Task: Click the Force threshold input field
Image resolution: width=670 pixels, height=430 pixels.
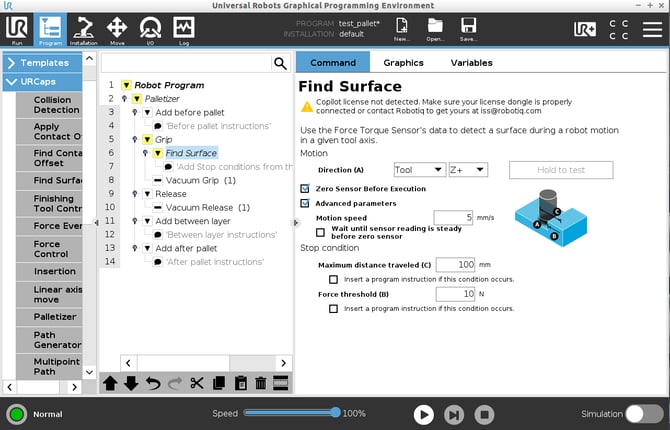Action: coord(455,294)
